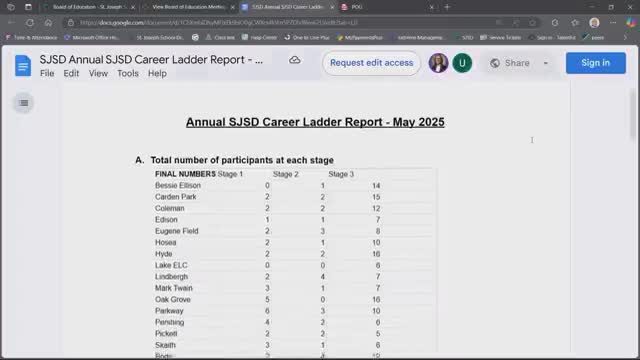640x360 pixels.
Task: View site information lock icon
Action: 71,22
